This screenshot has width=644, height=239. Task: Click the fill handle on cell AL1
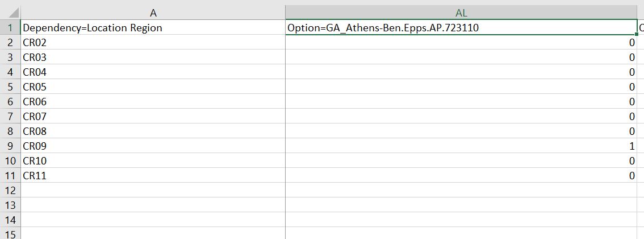[x=637, y=34]
